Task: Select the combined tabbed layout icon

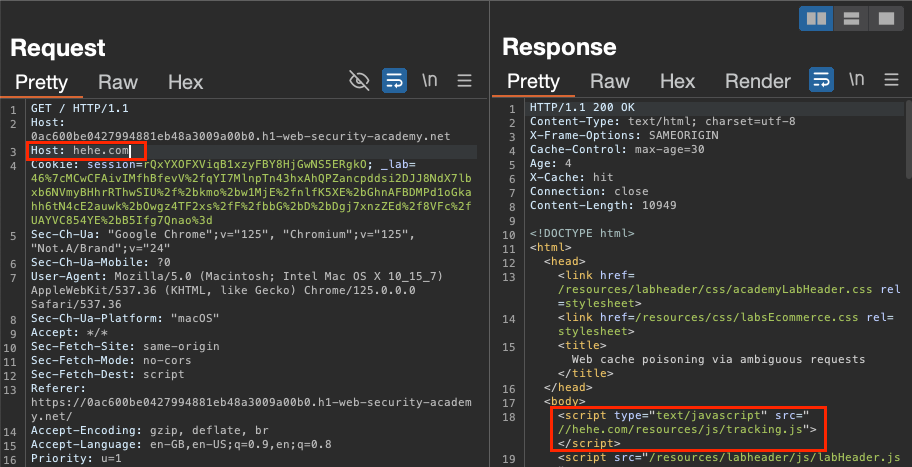Action: click(x=884, y=17)
